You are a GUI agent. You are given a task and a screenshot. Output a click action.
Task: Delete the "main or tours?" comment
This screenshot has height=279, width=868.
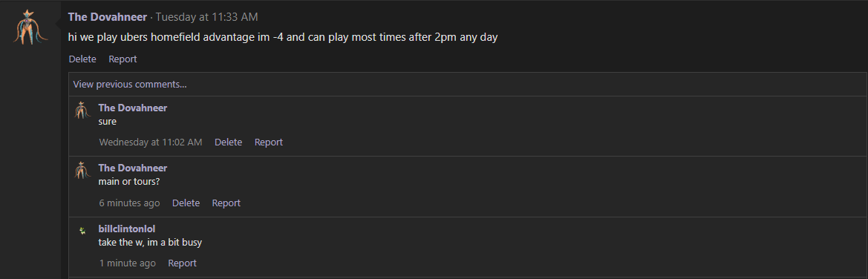click(186, 203)
